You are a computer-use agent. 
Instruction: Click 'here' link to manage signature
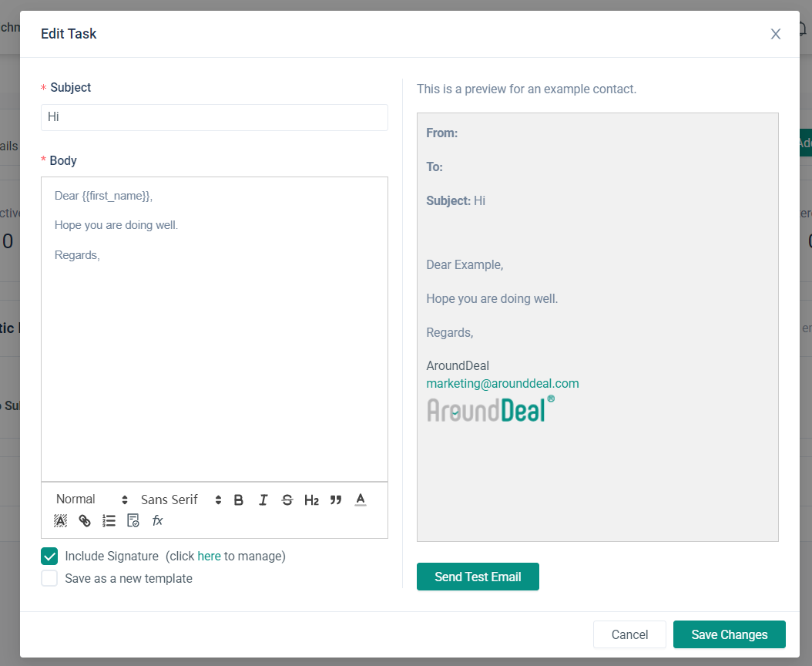pos(209,557)
